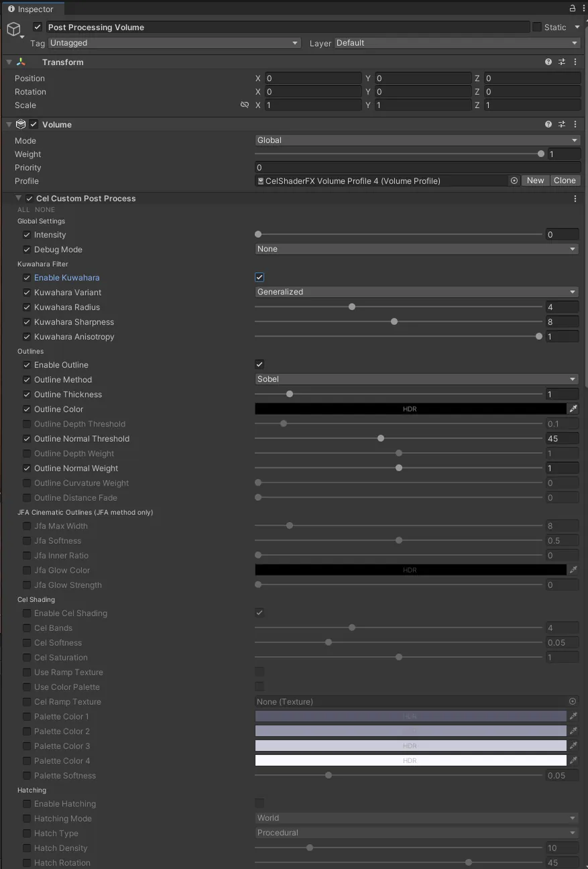Click the Outline Color eyedropper
This screenshot has height=869, width=588.
click(573, 408)
